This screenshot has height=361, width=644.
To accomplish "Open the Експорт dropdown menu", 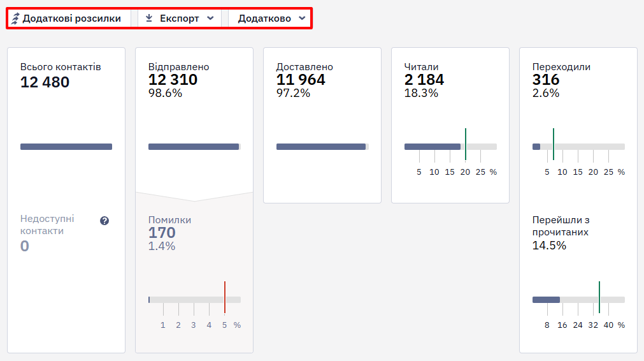I will 180,18.
